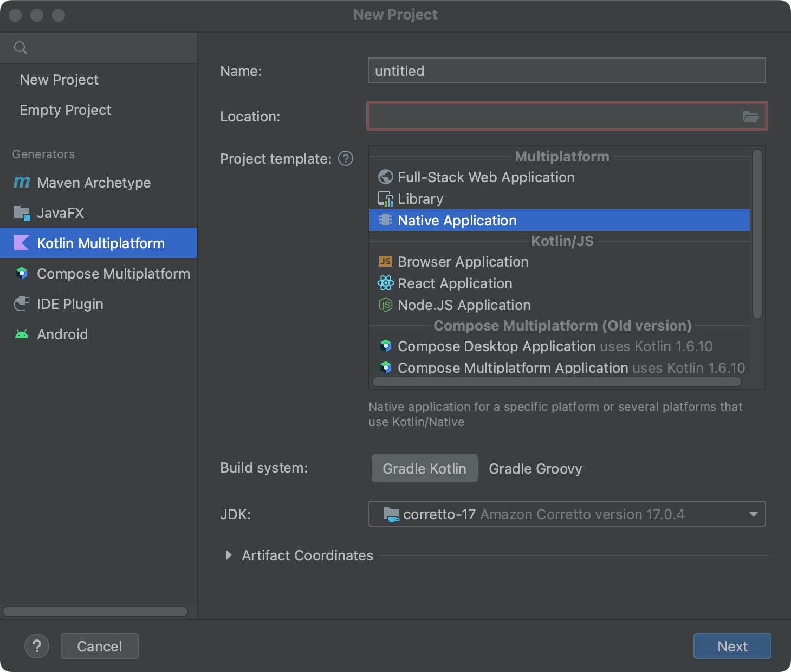Screen dimensions: 791x672
Task: Select the Native Application template
Action: [x=560, y=220]
